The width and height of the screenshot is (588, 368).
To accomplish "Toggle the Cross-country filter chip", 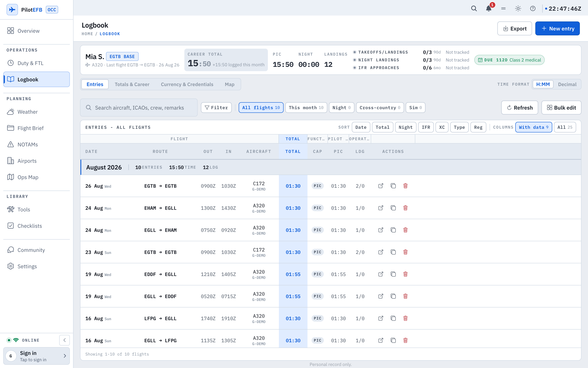I will click(x=380, y=108).
